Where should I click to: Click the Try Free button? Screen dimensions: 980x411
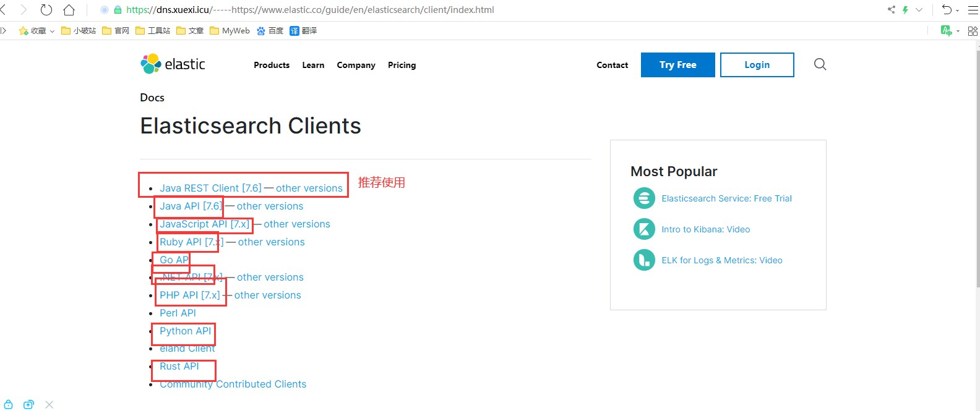pos(677,65)
